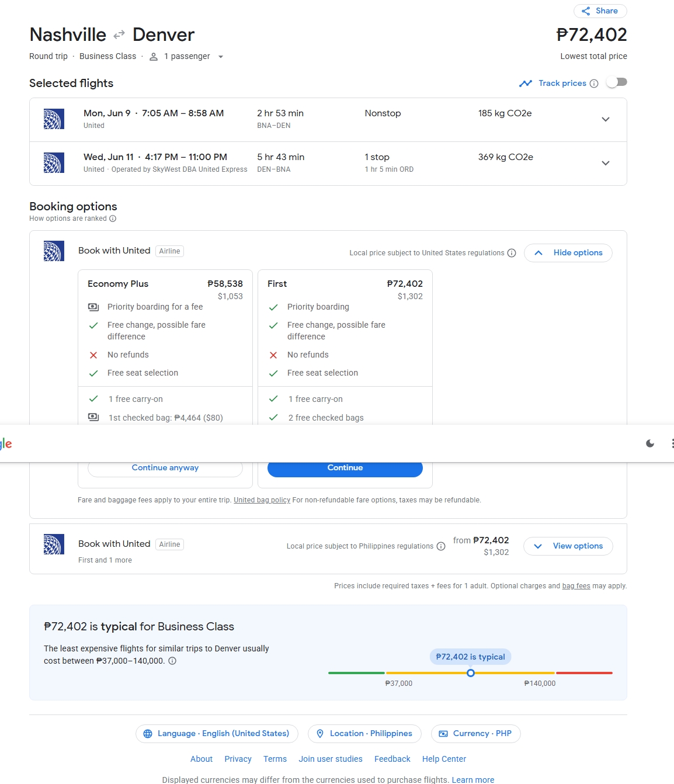Change Language English (United States)
Viewport: 674px width, 784px height.
(217, 734)
